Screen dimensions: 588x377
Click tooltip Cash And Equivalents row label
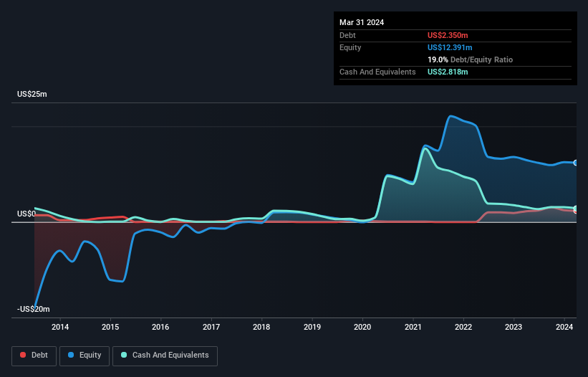click(x=377, y=72)
